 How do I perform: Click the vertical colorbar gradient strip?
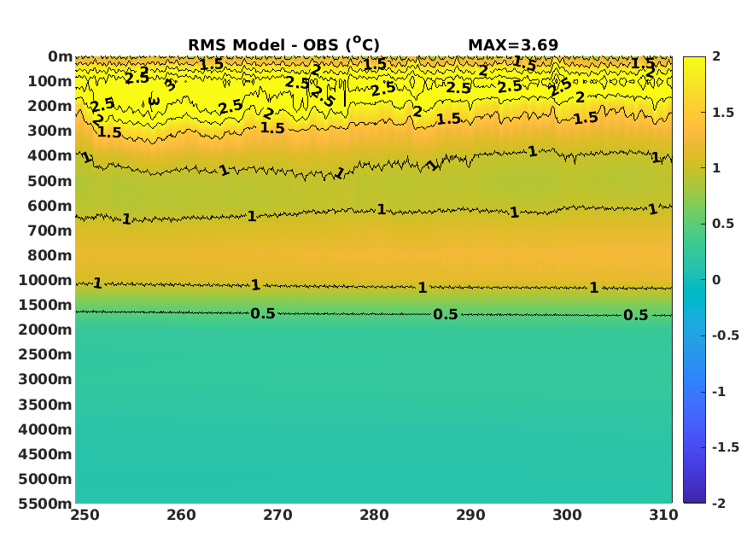(x=694, y=279)
